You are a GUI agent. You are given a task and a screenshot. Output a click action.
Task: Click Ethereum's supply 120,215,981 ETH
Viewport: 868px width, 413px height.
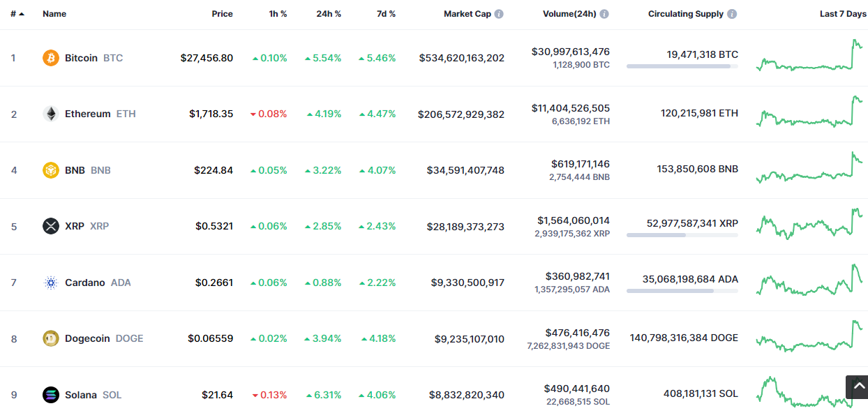tap(700, 112)
